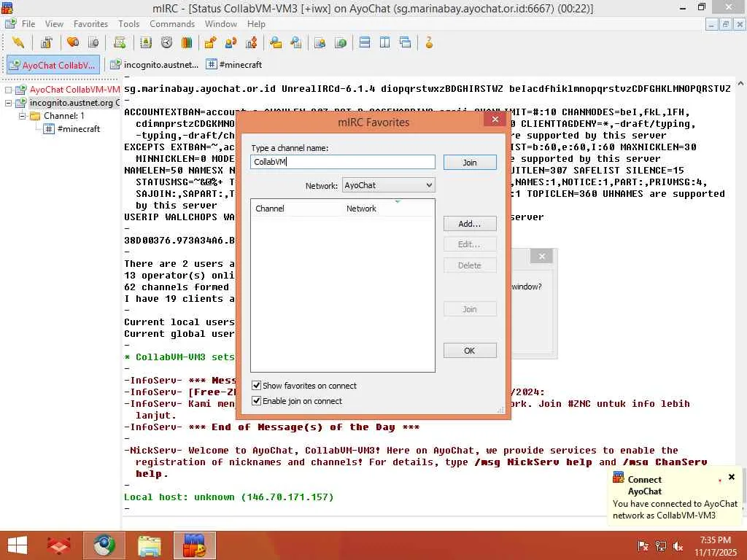The width and height of the screenshot is (747, 560).
Task: Click the DCC Send file icon
Action: point(210,43)
